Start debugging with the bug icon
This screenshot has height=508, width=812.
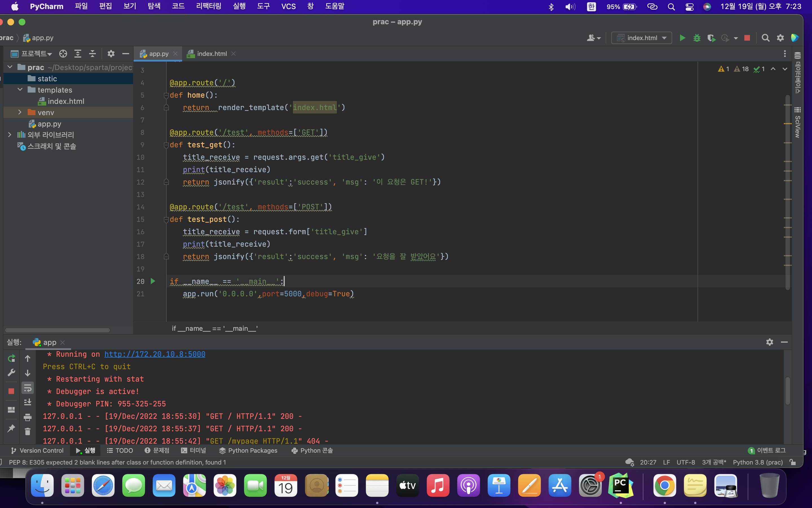coord(697,38)
